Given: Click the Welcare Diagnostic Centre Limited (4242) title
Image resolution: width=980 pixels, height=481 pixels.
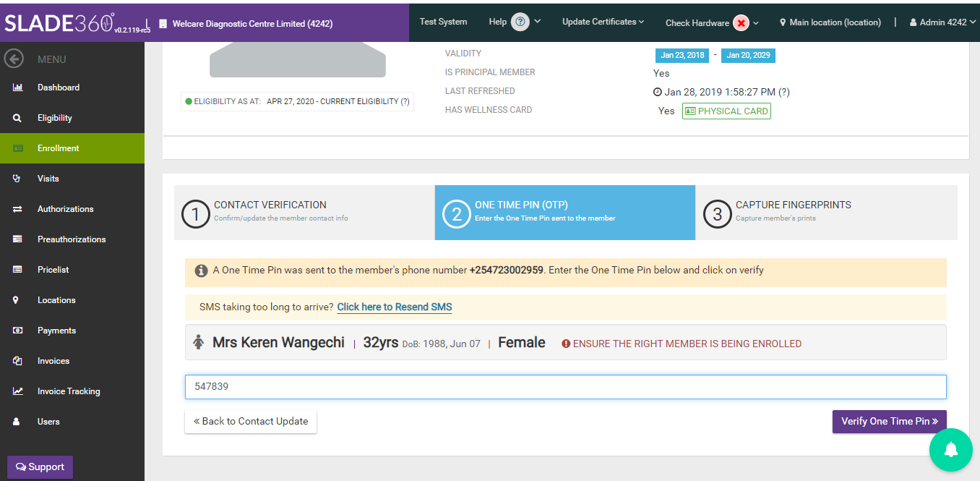Looking at the screenshot, I should [252, 24].
